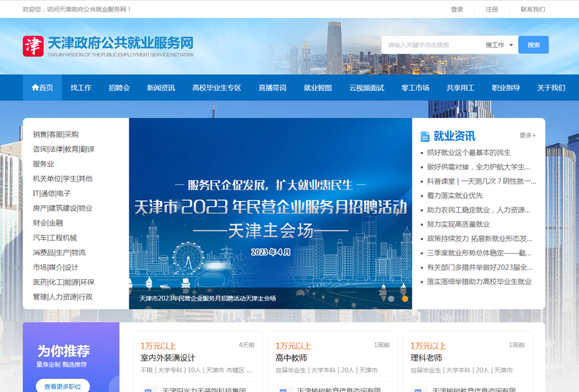Go to 云视频面试 section
The image size is (579, 392).
point(367,88)
